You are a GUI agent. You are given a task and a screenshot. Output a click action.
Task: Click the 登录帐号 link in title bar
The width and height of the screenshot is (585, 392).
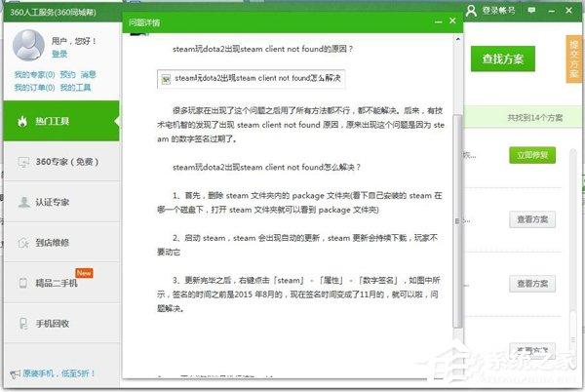pyautogui.click(x=498, y=11)
